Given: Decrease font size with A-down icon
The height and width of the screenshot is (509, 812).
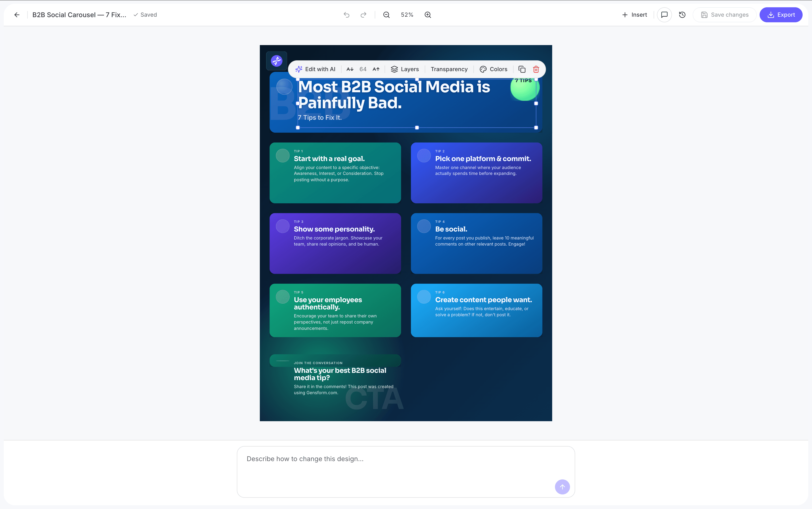Looking at the screenshot, I should (x=350, y=69).
